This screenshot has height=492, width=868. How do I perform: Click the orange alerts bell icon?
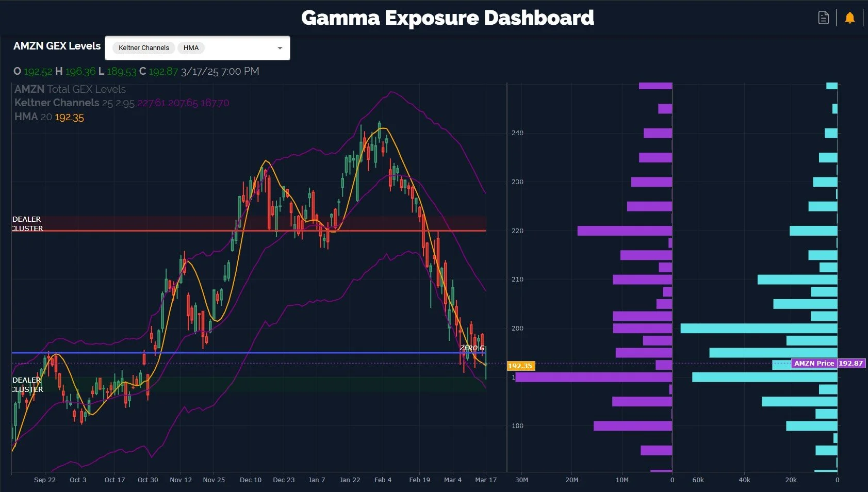click(849, 18)
